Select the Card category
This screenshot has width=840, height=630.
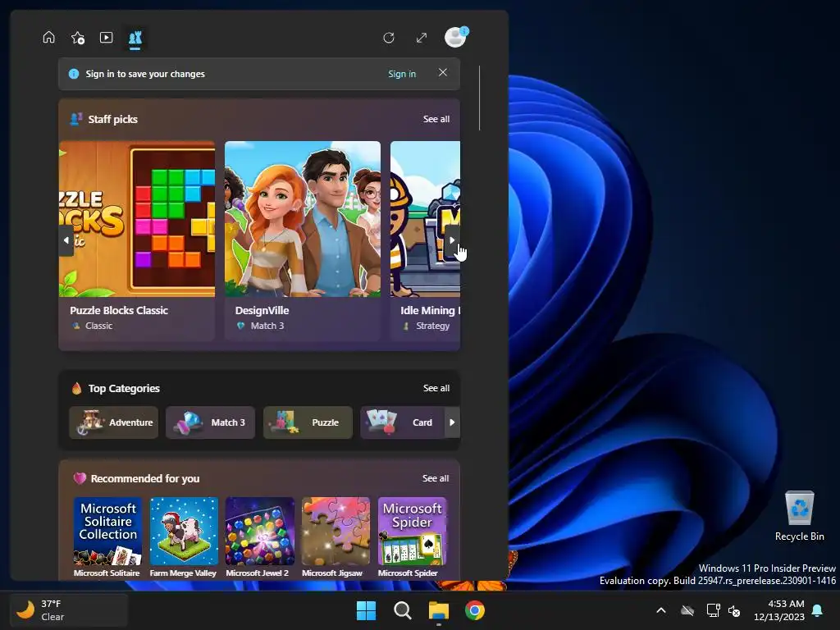[403, 422]
